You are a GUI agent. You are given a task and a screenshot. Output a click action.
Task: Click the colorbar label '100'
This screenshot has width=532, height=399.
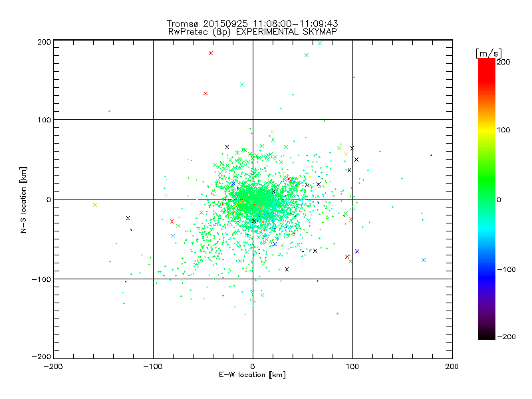coord(503,130)
